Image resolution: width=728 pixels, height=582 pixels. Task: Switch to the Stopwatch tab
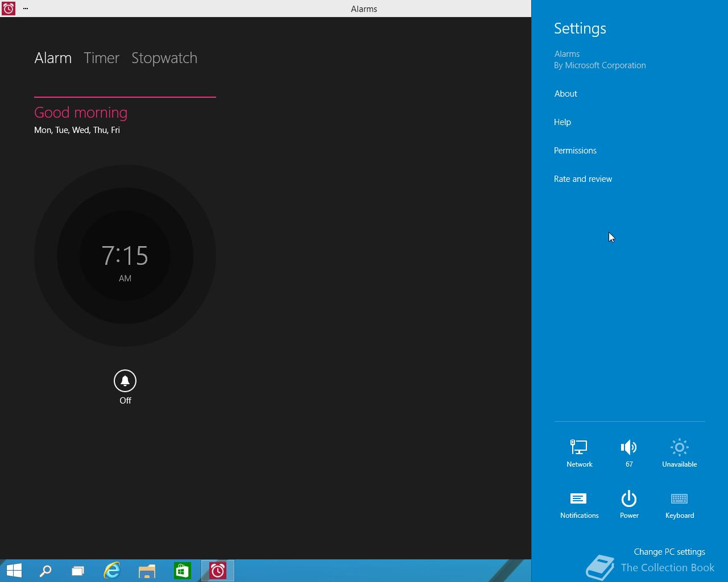pyautogui.click(x=164, y=58)
